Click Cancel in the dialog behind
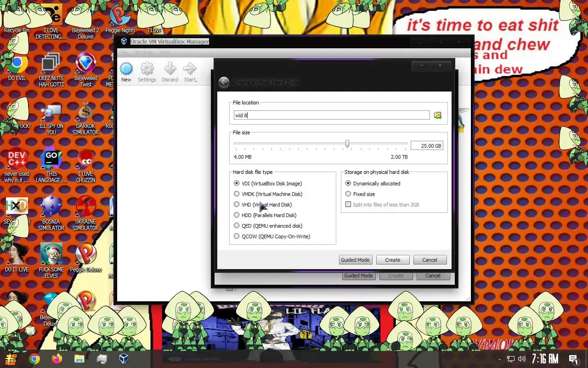The width and height of the screenshot is (588, 368). click(x=433, y=276)
